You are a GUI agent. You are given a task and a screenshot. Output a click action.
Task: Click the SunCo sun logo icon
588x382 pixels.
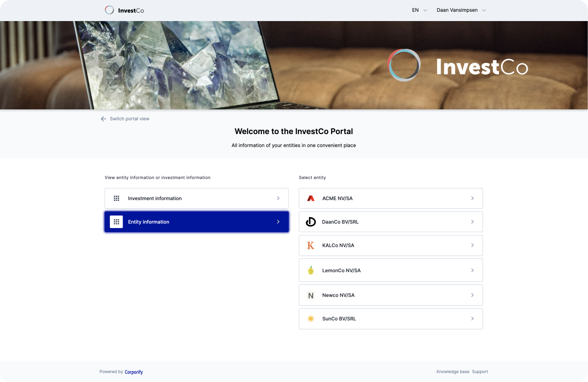coord(311,319)
